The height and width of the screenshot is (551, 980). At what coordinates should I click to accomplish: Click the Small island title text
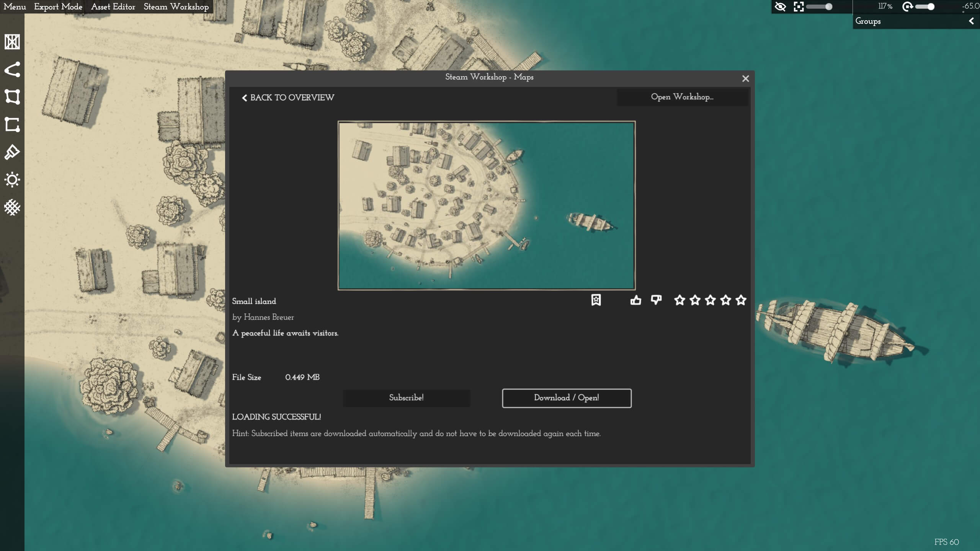click(254, 301)
